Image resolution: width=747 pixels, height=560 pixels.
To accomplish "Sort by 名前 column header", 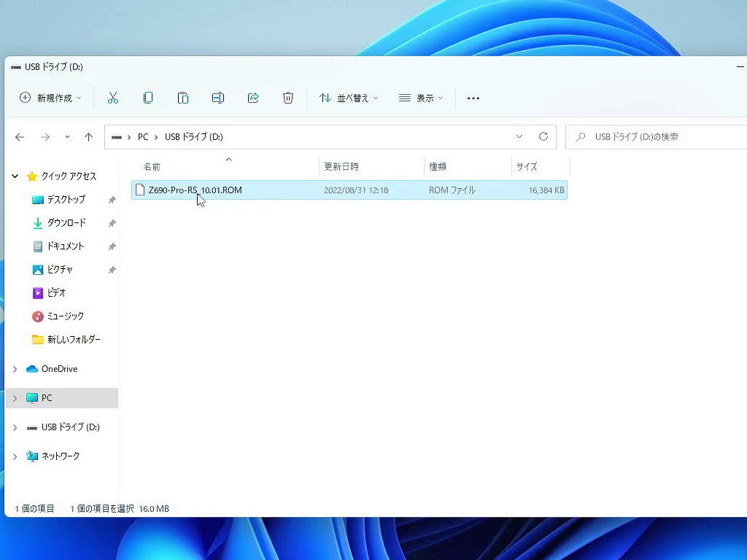I will click(152, 167).
